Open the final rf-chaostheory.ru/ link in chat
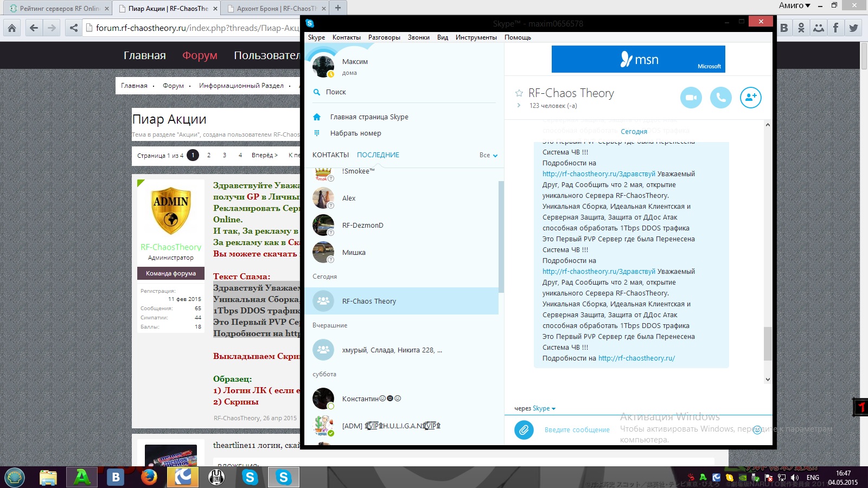This screenshot has width=868, height=488. click(x=636, y=358)
